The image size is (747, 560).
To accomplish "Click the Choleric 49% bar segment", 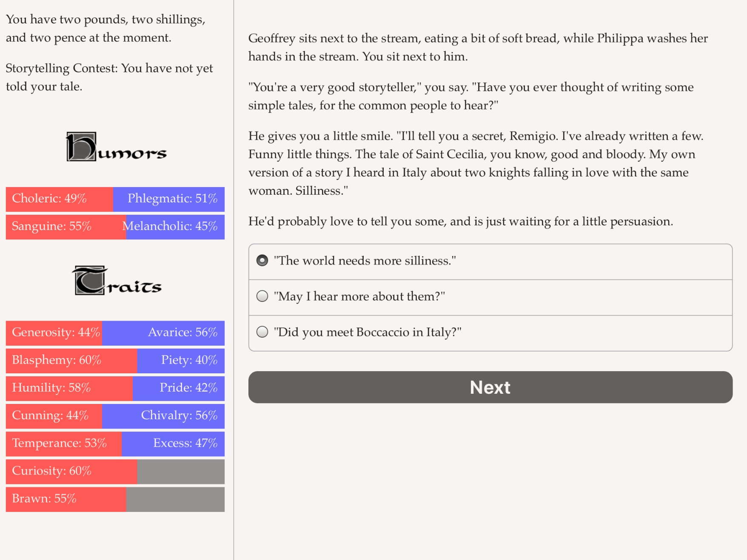I will click(x=60, y=199).
